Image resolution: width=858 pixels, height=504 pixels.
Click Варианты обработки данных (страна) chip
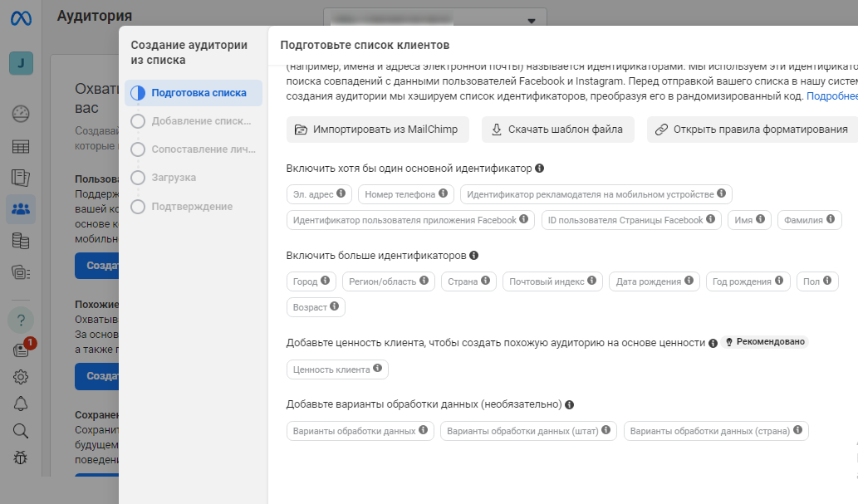coord(716,431)
